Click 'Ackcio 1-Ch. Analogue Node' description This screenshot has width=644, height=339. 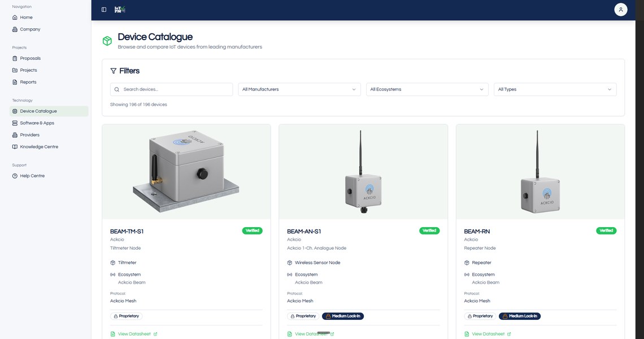pyautogui.click(x=317, y=248)
